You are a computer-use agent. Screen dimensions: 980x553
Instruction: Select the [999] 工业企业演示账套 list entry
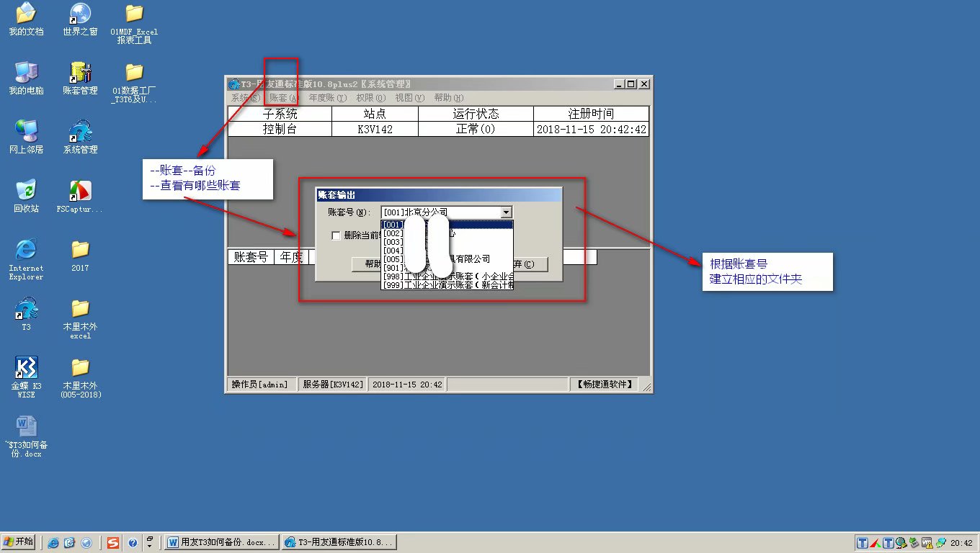447,285
